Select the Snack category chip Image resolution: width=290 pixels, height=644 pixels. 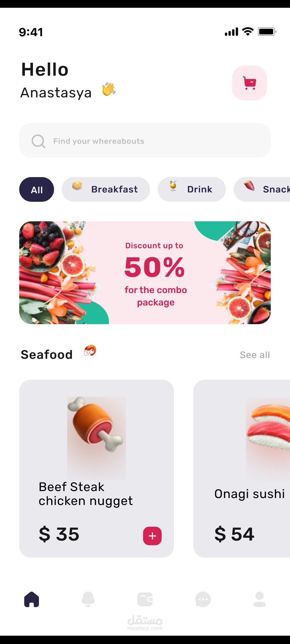pos(262,189)
